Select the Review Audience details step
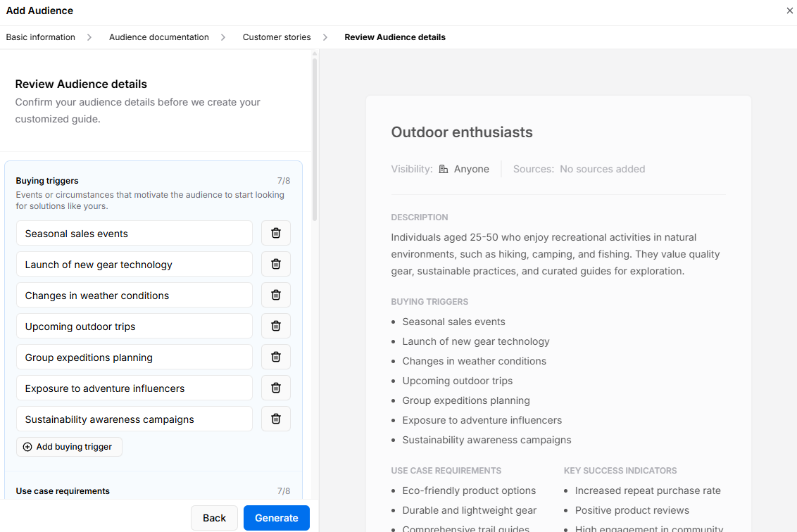Image resolution: width=797 pixels, height=532 pixels. pos(395,37)
